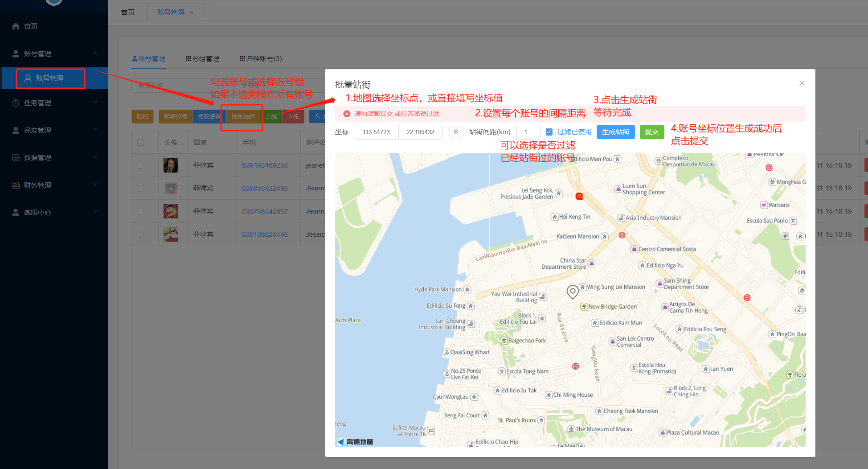Click the map location pin icon button
Viewport: 868px width, 469px height.
(456, 132)
